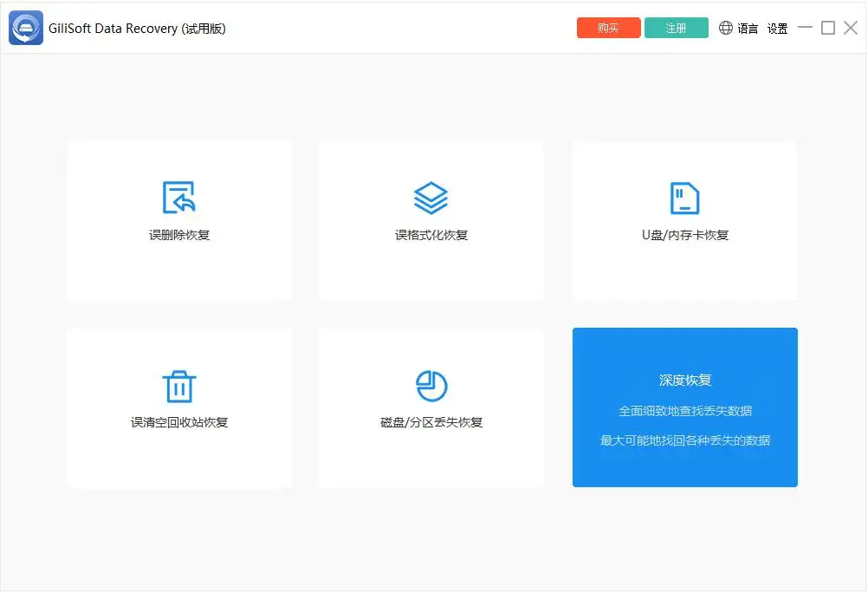
Task: Minimize the Data Recovery window
Action: click(805, 28)
